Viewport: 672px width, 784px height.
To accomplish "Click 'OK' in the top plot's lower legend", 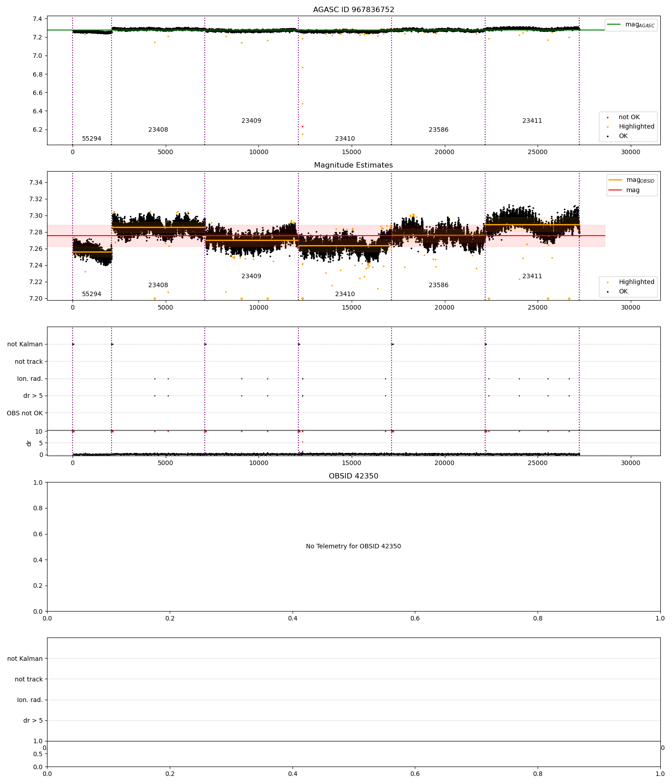I will (x=623, y=136).
